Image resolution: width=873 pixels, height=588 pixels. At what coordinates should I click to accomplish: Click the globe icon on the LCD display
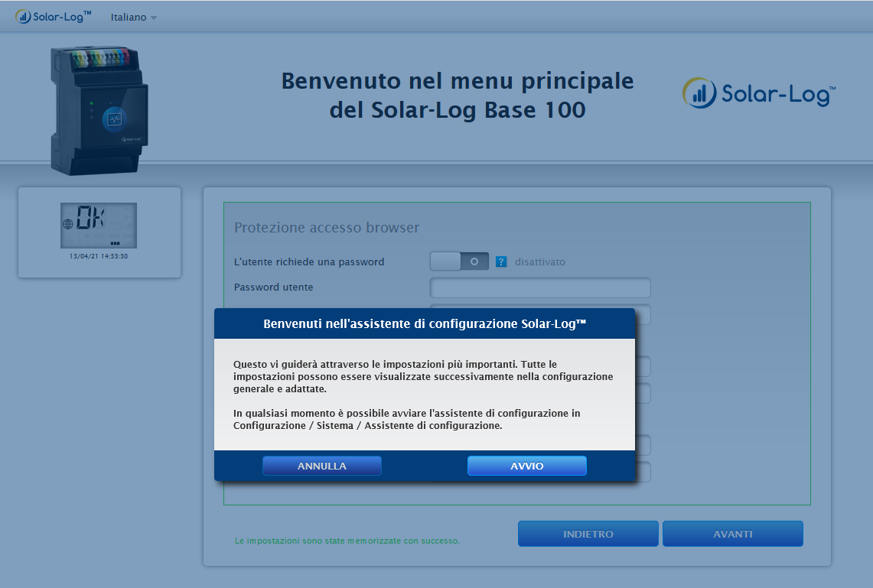point(68,224)
